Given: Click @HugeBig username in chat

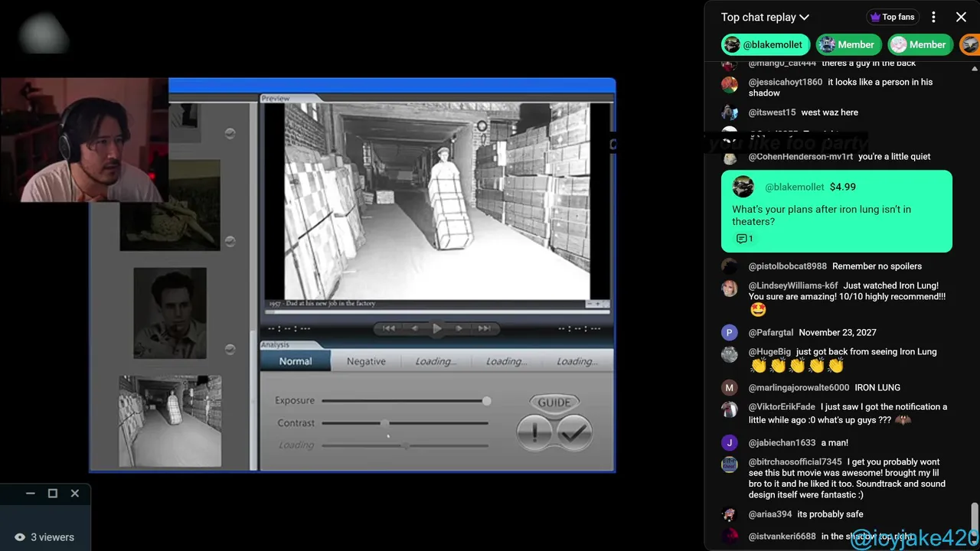Looking at the screenshot, I should pyautogui.click(x=769, y=352).
